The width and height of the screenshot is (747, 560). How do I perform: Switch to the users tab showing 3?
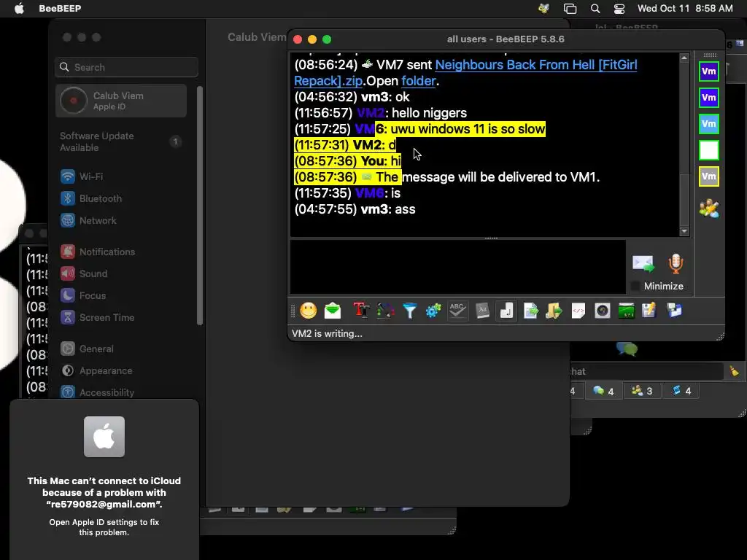642,391
